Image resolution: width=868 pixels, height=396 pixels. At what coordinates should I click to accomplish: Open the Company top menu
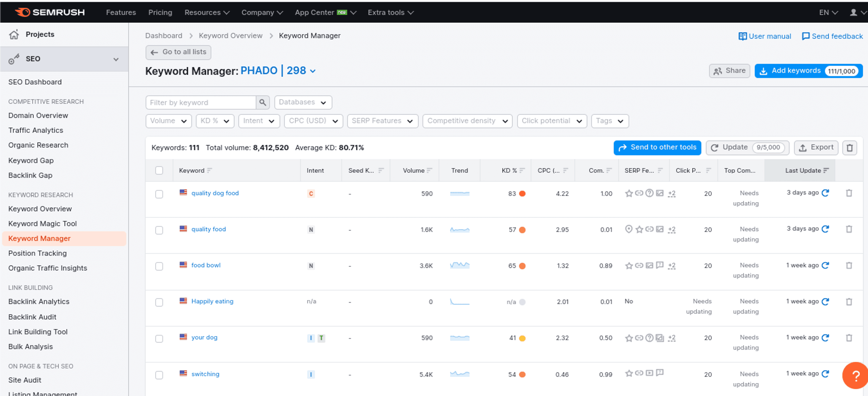click(262, 12)
